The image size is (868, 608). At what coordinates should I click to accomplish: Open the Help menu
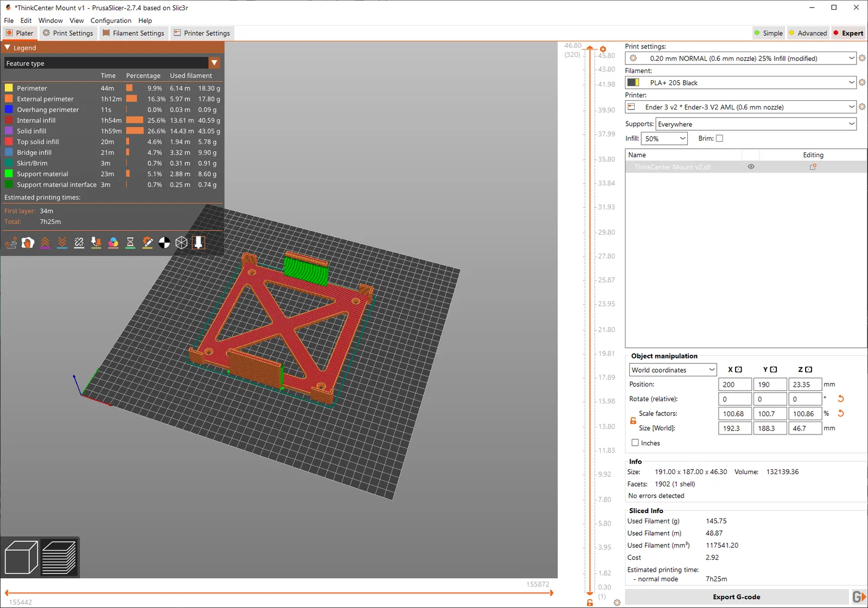click(145, 21)
